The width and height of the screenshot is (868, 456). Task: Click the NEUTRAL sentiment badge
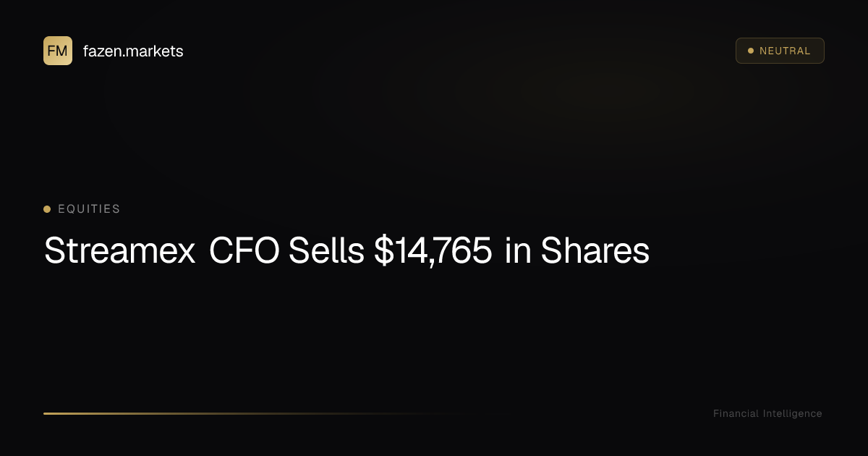[x=780, y=51]
